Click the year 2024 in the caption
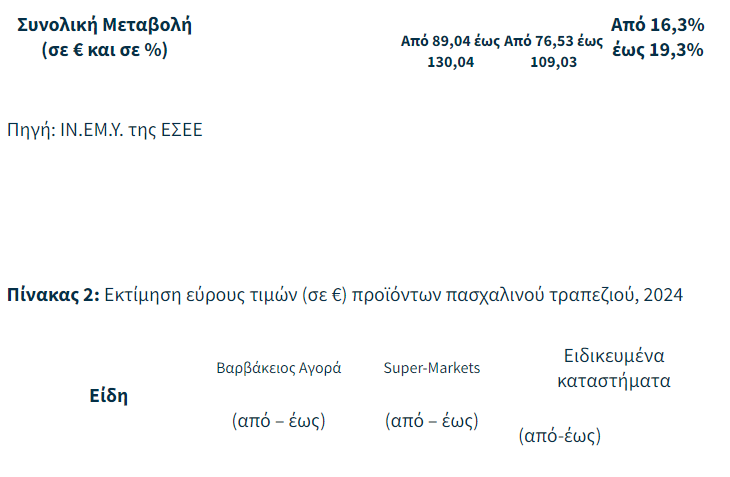This screenshot has height=477, width=730. [x=664, y=295]
